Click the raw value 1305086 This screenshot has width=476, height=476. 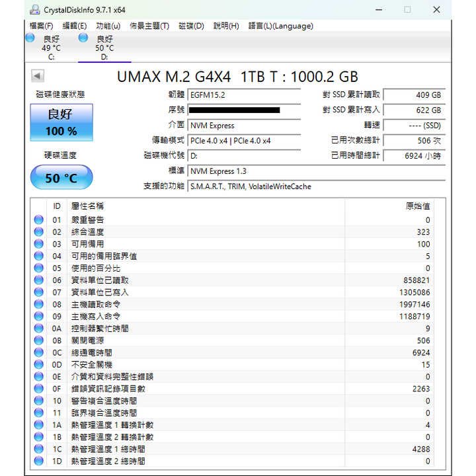click(x=415, y=292)
